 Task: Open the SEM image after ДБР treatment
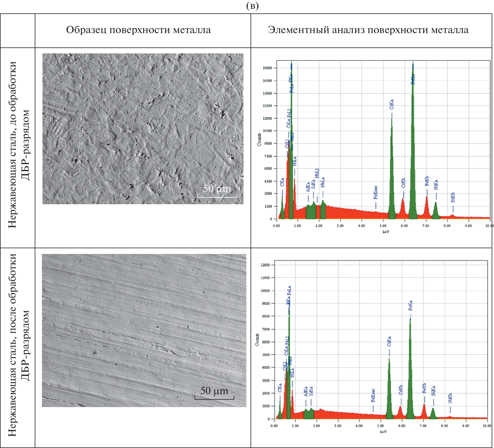[x=144, y=330]
